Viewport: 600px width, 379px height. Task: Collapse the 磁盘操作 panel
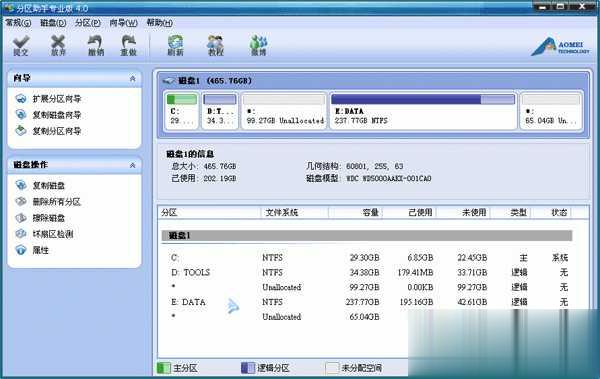[132, 165]
